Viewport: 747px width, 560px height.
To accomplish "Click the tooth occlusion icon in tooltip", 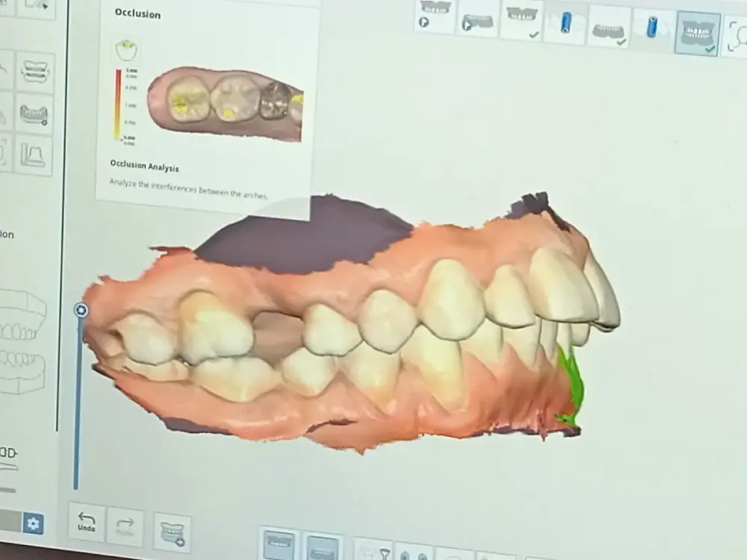I will (x=127, y=51).
